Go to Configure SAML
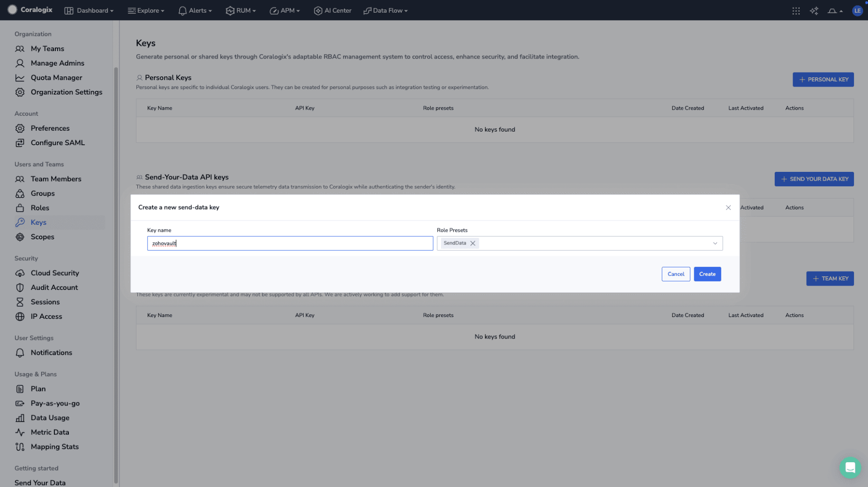 [x=58, y=143]
